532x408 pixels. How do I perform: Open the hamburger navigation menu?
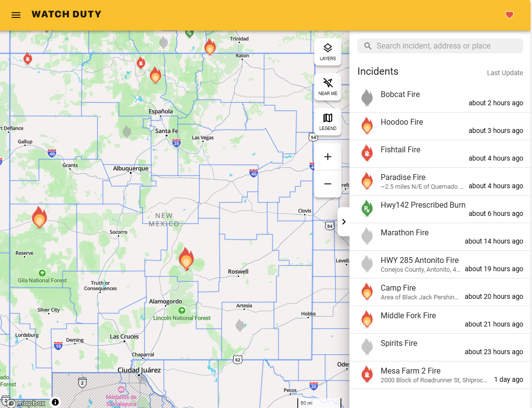[x=16, y=15]
